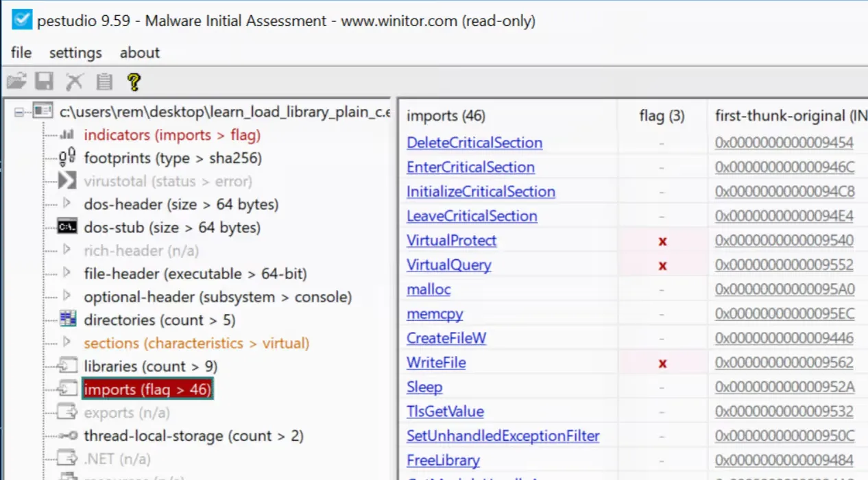This screenshot has width=868, height=480.
Task: Click the yellow help question mark icon
Action: coord(133,80)
